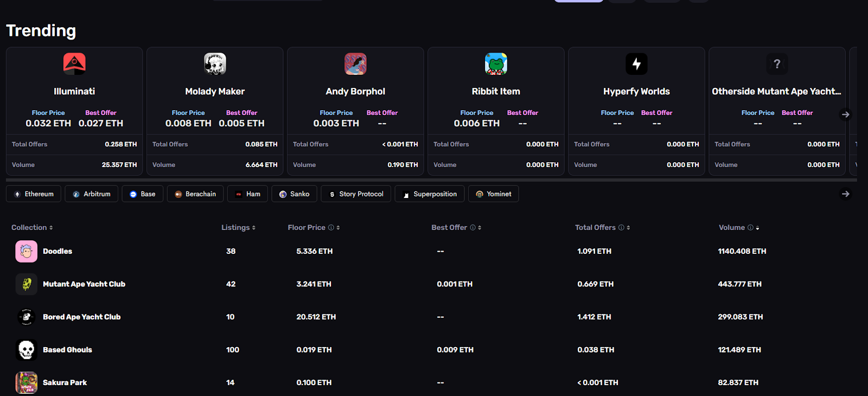The height and width of the screenshot is (396, 868).
Task: Choose the Sanko chain filter
Action: point(295,194)
